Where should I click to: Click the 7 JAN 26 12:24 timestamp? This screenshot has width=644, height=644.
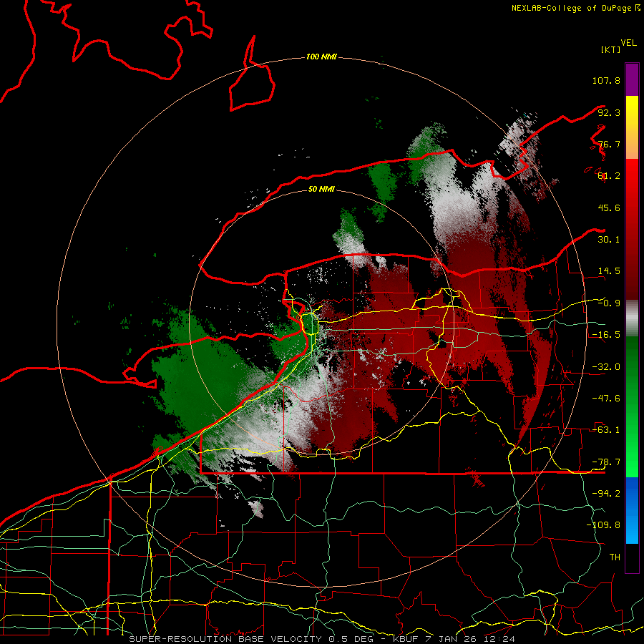[x=471, y=639]
